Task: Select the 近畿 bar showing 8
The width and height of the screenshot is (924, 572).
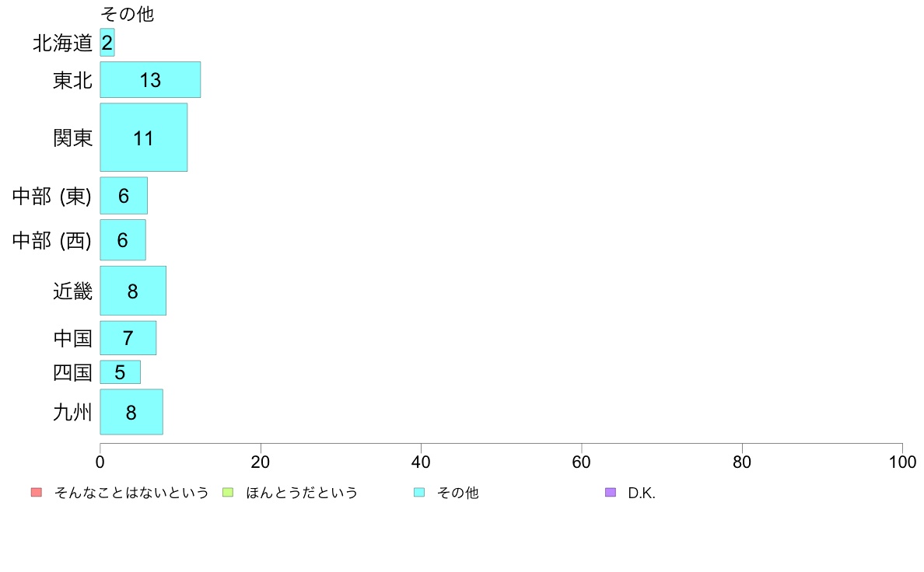Action: pos(133,291)
